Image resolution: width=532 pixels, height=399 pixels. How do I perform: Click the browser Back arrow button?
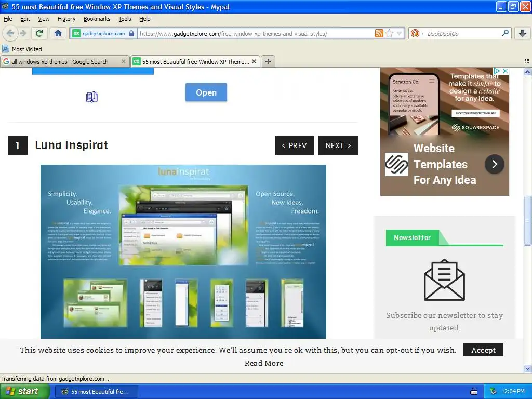tap(10, 33)
